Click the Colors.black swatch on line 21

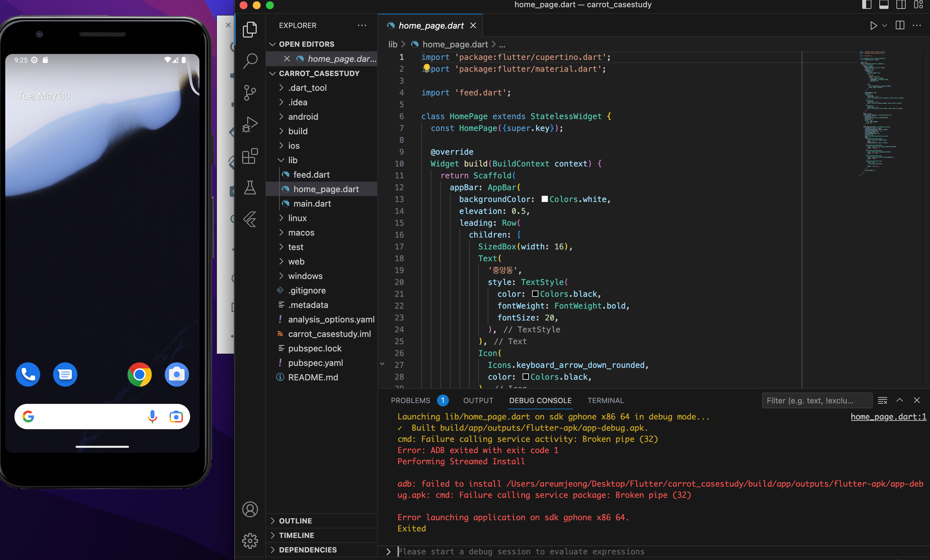pos(535,293)
